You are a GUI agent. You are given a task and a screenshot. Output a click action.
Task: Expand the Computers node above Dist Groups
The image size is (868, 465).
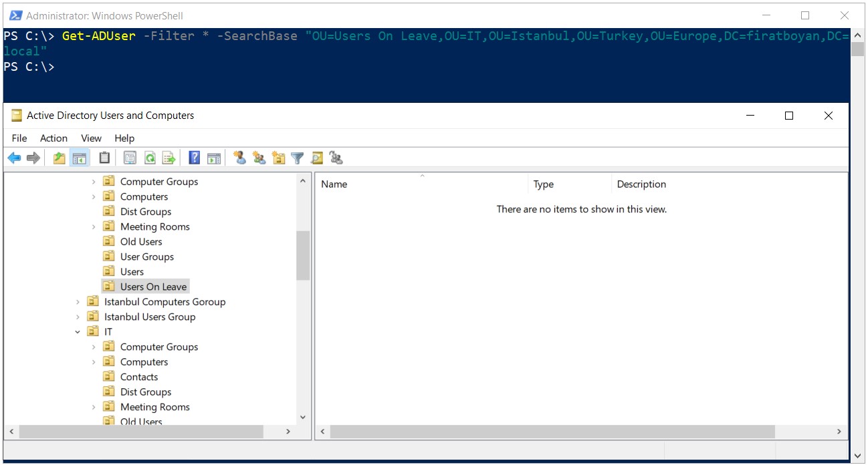click(x=94, y=197)
